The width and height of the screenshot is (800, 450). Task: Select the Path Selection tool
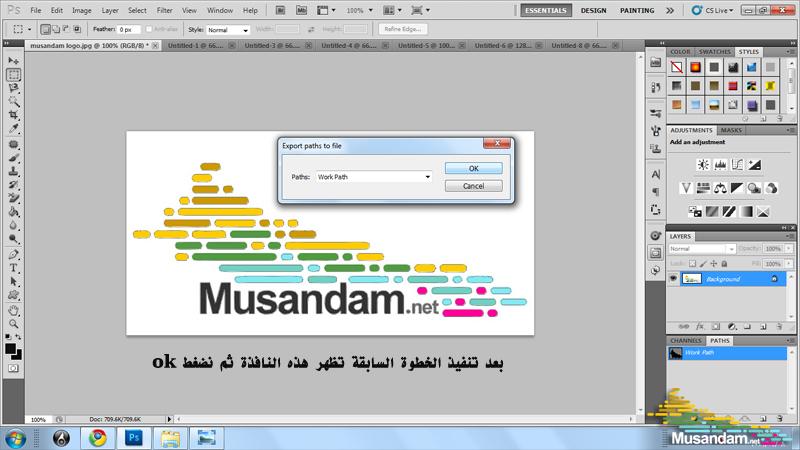(x=13, y=281)
